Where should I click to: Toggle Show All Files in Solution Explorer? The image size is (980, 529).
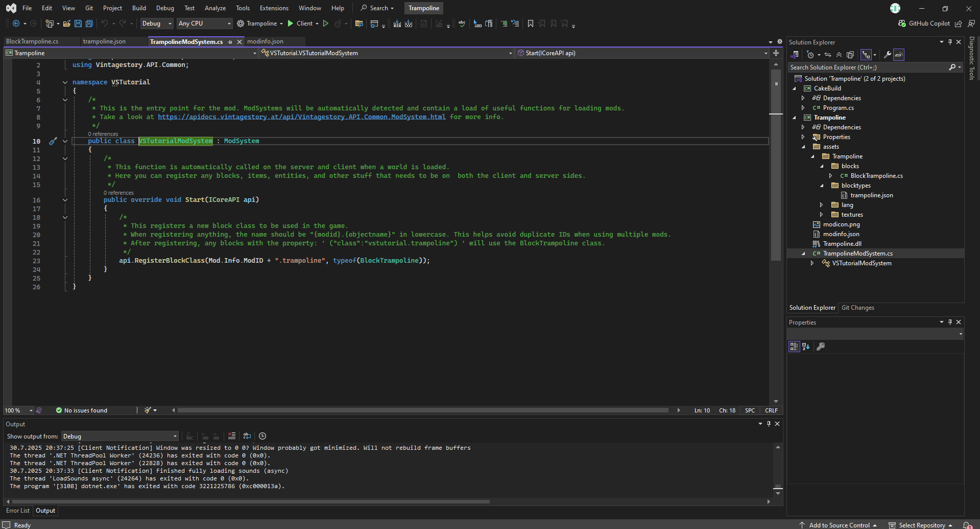850,55
